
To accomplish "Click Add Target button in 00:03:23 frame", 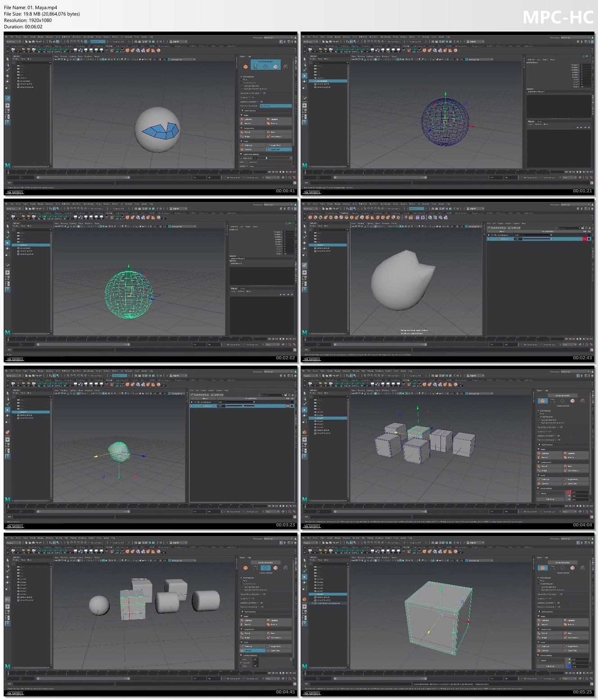I will 218,395.
